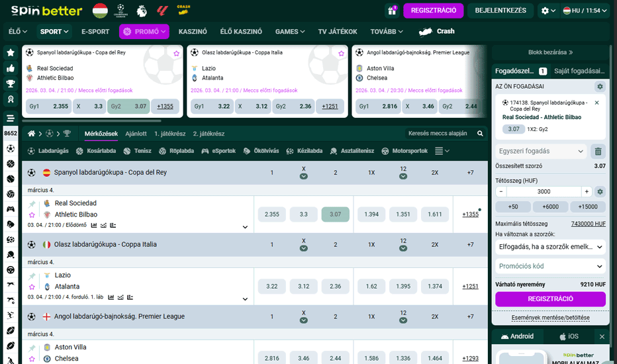Star the Real Sociedad match in list
Screen dimensions: 617x364
click(32, 215)
